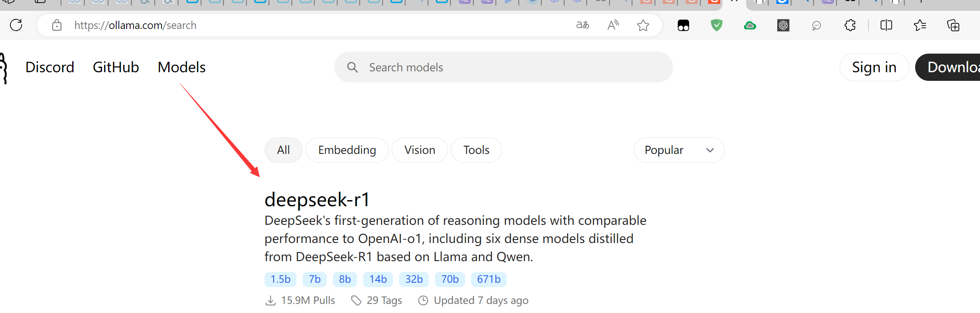The width and height of the screenshot is (980, 313).
Task: Go to the GitHub link
Action: pos(116,67)
